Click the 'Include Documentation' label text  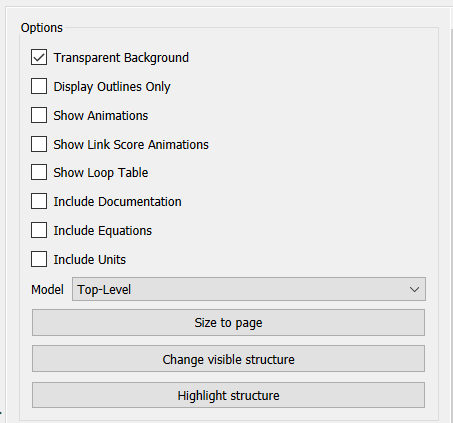(x=117, y=202)
